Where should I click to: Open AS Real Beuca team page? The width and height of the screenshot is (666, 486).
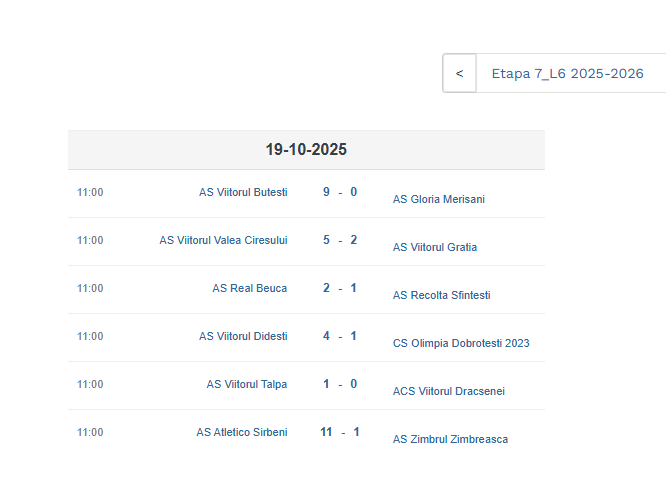(x=249, y=288)
